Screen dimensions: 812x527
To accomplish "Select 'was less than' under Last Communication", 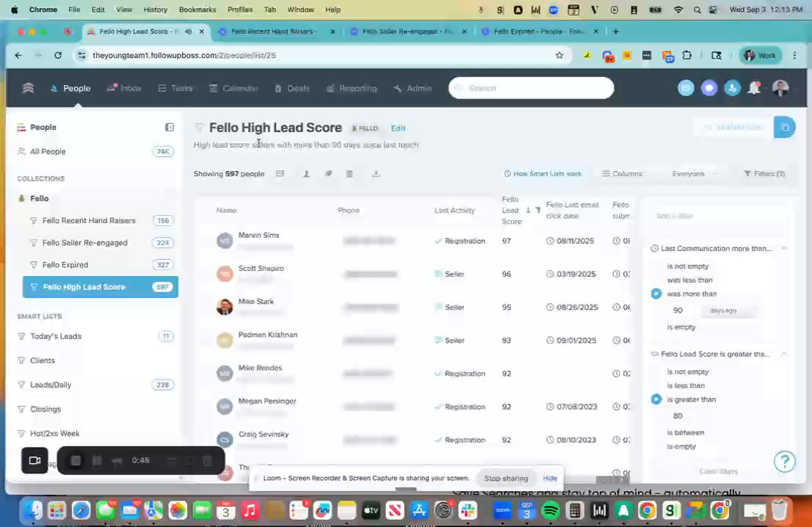I will coord(690,280).
